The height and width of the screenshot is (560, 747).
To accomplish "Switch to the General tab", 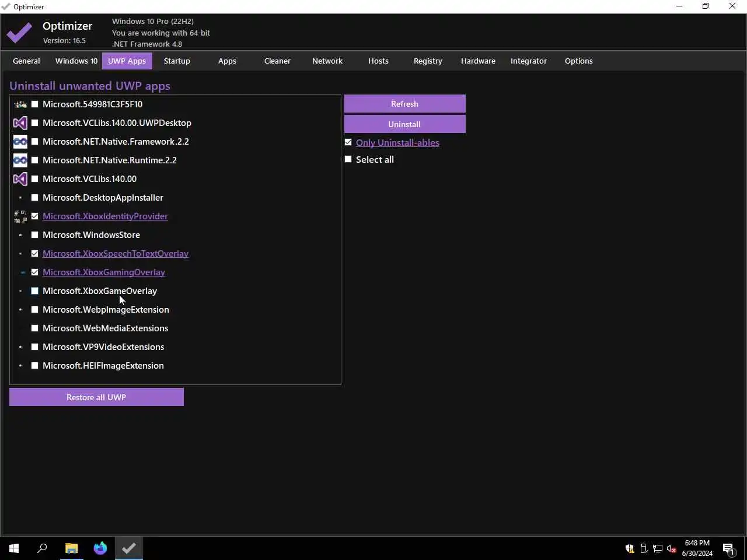I will click(x=26, y=61).
